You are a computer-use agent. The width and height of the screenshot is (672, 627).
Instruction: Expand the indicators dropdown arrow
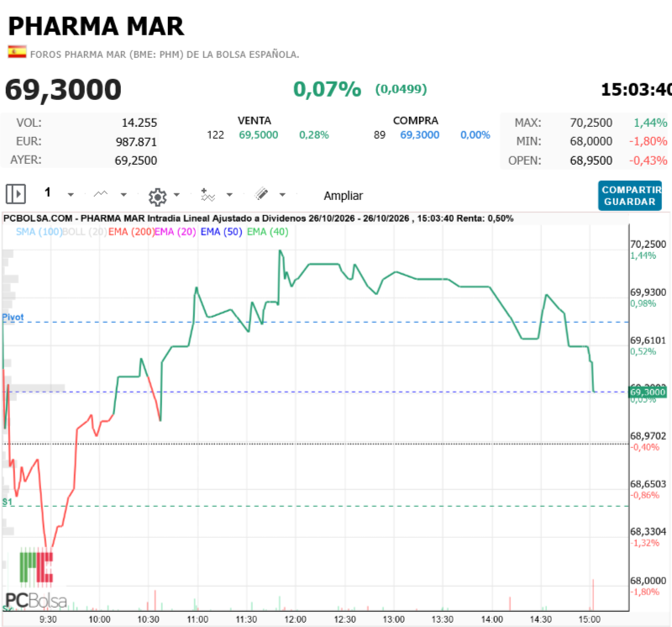click(229, 195)
